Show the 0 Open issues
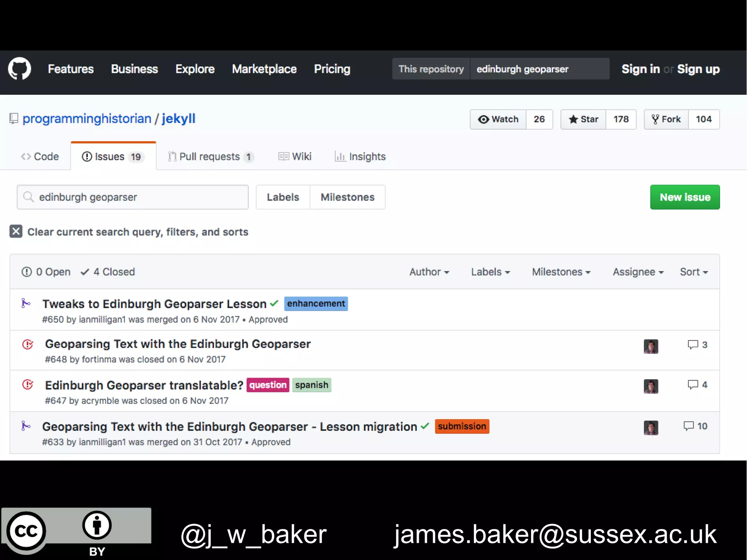Image resolution: width=747 pixels, height=560 pixels. point(46,272)
